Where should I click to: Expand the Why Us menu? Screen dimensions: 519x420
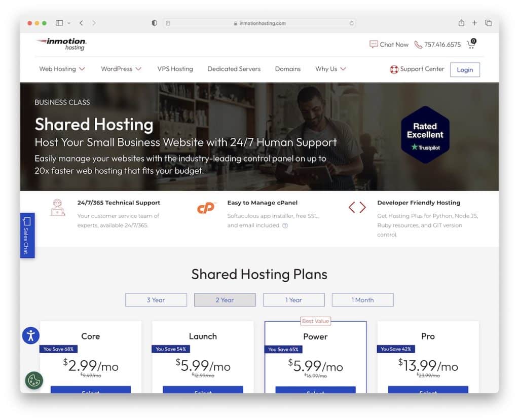330,69
